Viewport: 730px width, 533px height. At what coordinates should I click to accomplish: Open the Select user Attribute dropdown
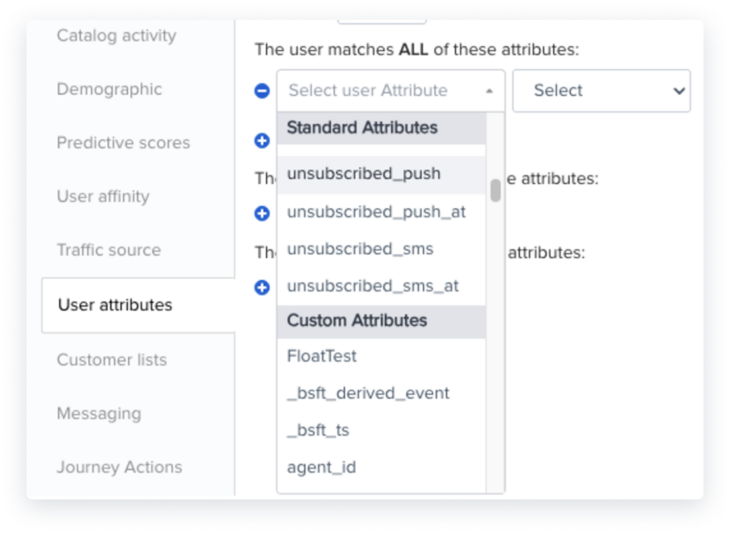(391, 90)
